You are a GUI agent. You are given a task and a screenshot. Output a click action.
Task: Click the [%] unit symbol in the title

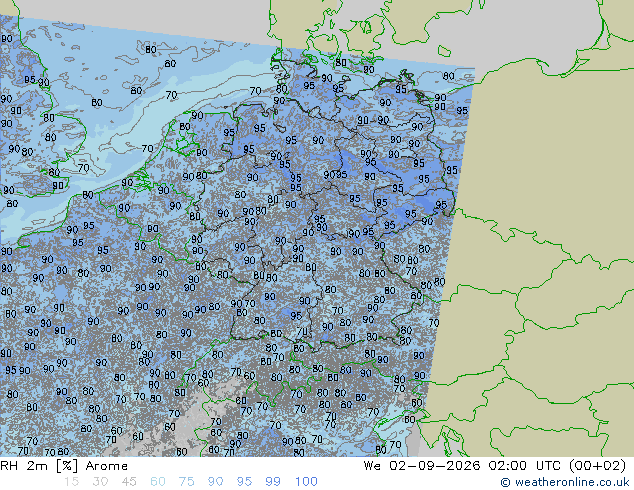pos(67,466)
